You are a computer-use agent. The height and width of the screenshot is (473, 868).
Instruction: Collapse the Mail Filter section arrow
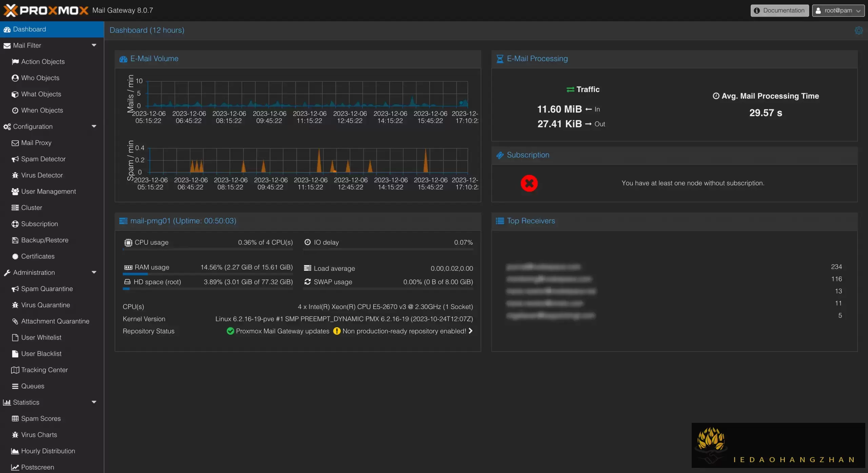point(94,45)
